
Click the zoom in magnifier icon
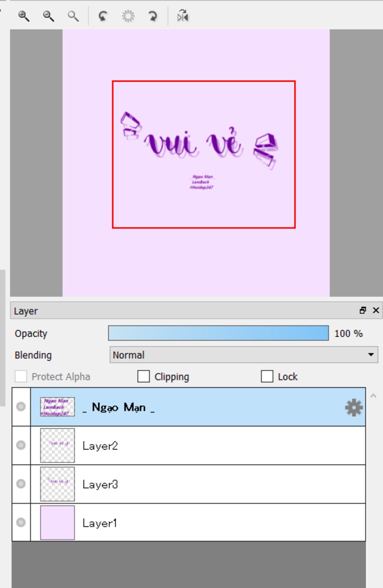[24, 16]
